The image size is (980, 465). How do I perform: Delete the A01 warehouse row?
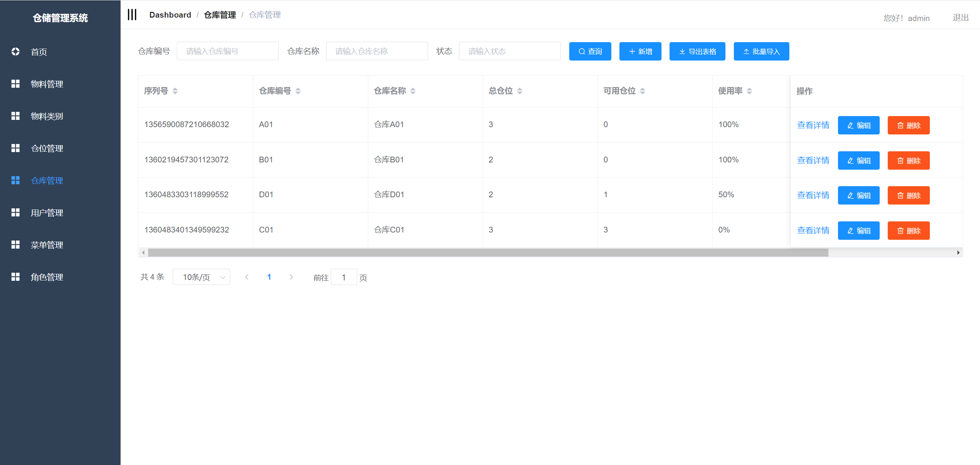point(908,125)
